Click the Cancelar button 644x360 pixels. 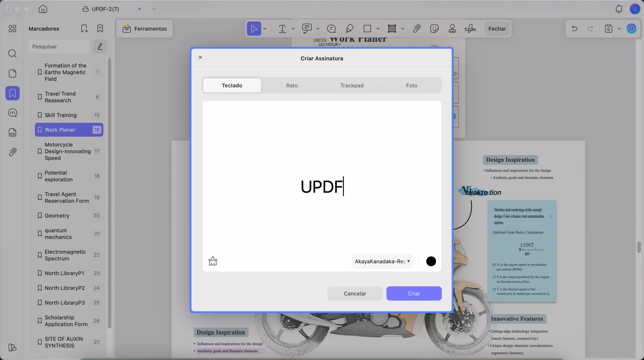[355, 293]
